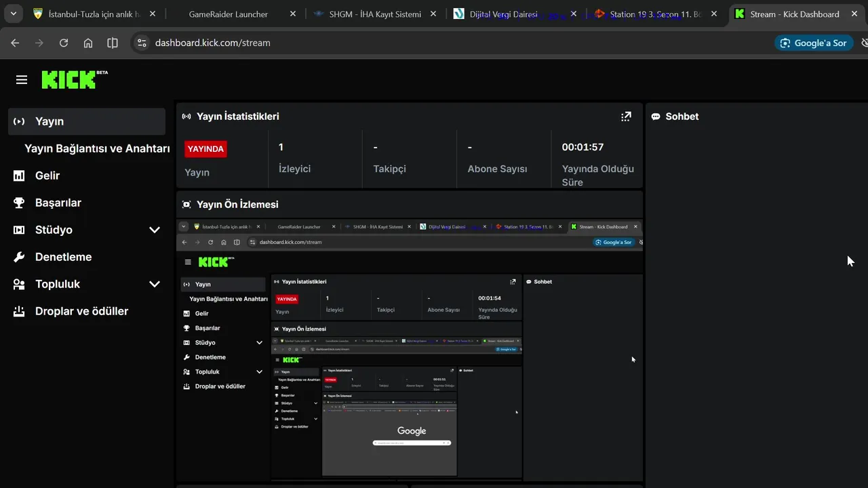Open the hamburger menu beside the Kick logo
868x488 pixels.
pyautogui.click(x=22, y=80)
